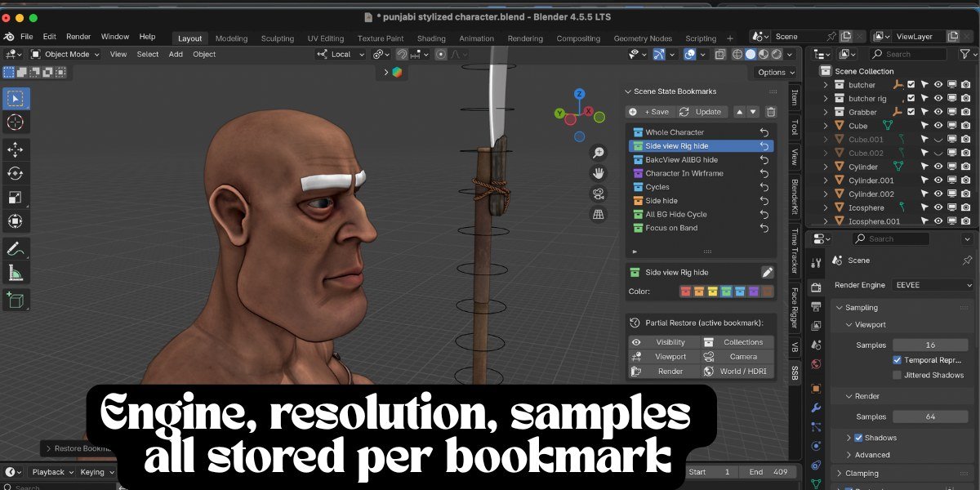
Task: Enable Jittered Shadows checkbox
Action: tap(898, 376)
